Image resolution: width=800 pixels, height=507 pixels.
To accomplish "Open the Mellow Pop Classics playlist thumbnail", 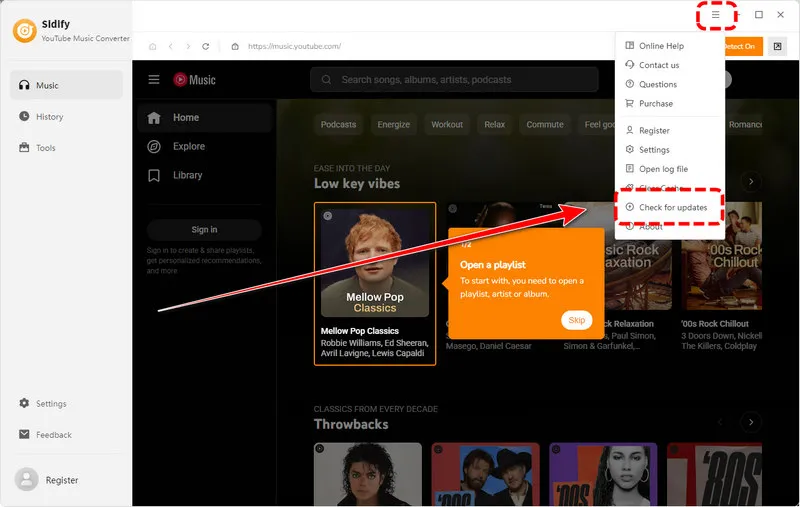I will 375,263.
